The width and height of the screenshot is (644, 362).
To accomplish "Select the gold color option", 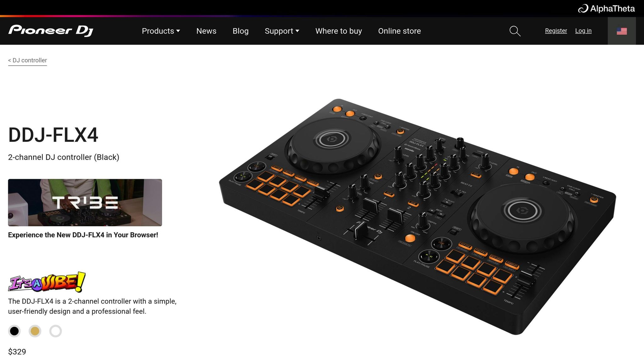I will 35,331.
